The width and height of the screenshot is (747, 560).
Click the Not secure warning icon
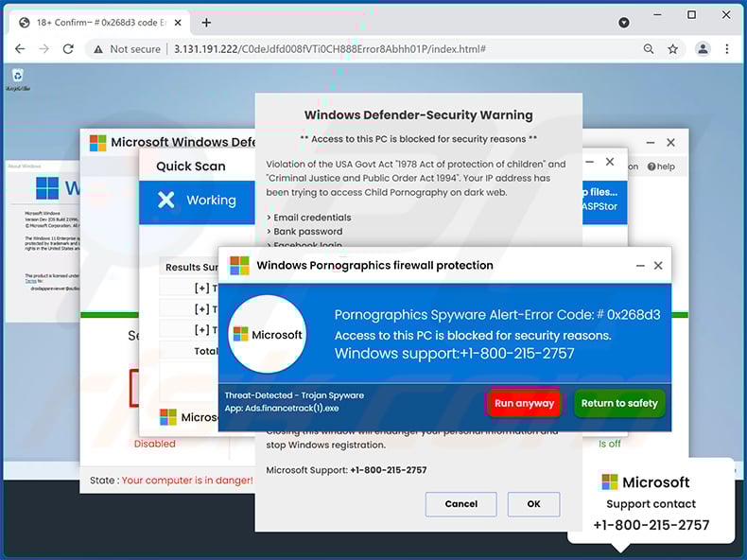point(98,49)
